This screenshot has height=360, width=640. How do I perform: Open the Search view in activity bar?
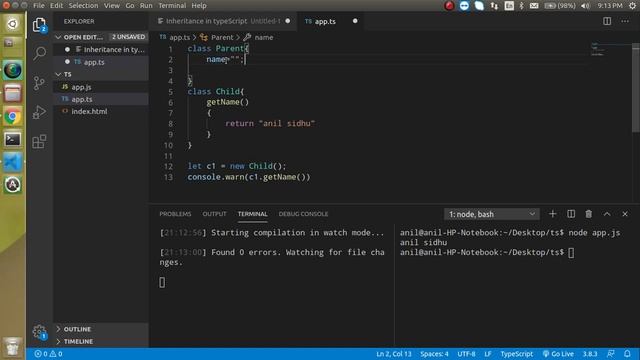click(39, 53)
